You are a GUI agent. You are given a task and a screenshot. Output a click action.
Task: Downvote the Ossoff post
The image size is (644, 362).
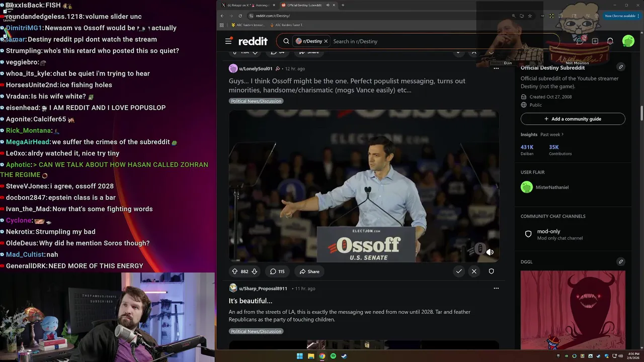click(x=255, y=271)
